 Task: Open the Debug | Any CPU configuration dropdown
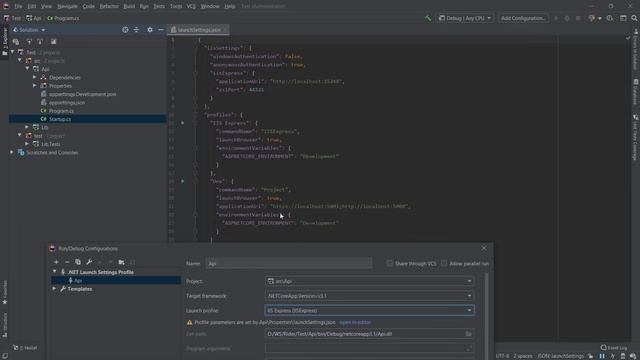465,18
